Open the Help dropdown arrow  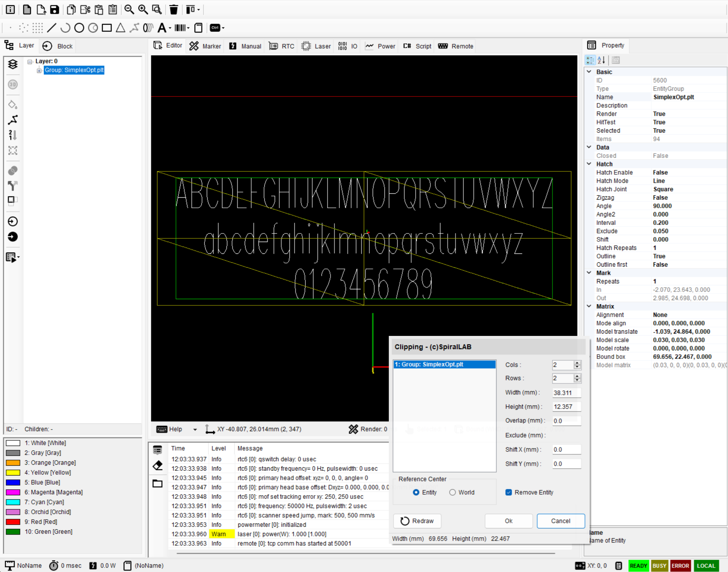[195, 429]
